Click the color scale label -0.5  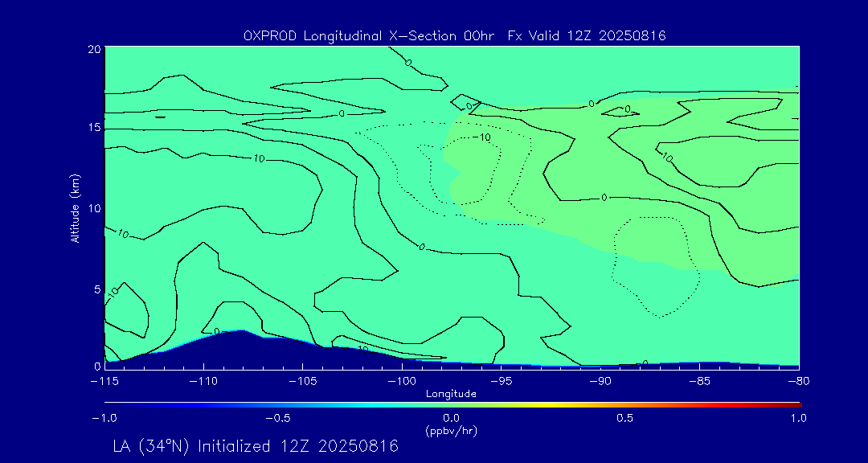pyautogui.click(x=278, y=418)
